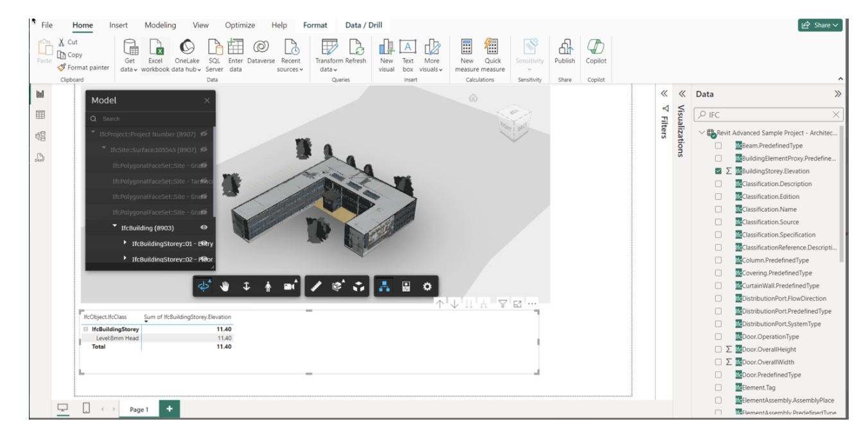Image resolution: width=868 pixels, height=444 pixels.
Task: Open the Properties panel icon in viewer
Action: pyautogui.click(x=406, y=287)
